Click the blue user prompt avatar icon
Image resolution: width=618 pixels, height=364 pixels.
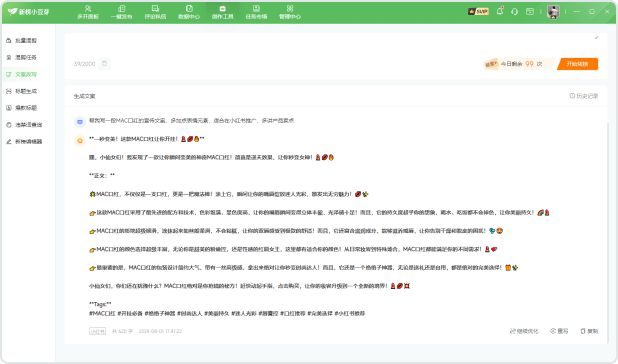click(x=80, y=122)
